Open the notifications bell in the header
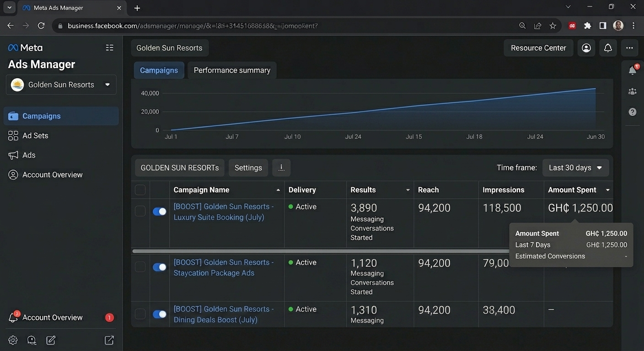This screenshot has height=351, width=644. (x=608, y=48)
